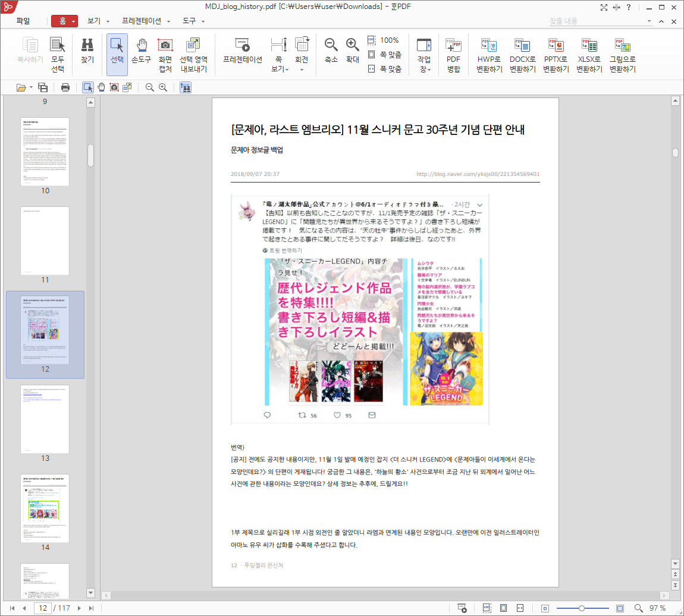Image resolution: width=684 pixels, height=616 pixels.
Task: Open the 도구 menu tab
Action: point(193,21)
